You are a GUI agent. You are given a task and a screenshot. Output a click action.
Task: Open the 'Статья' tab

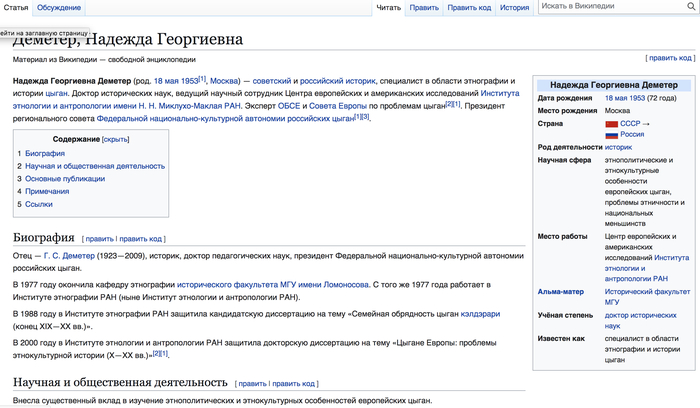pyautogui.click(x=16, y=8)
